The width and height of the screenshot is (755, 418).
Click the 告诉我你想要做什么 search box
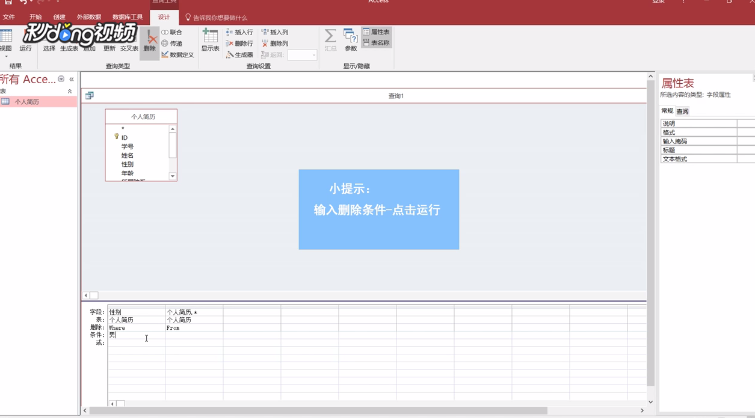[220, 18]
